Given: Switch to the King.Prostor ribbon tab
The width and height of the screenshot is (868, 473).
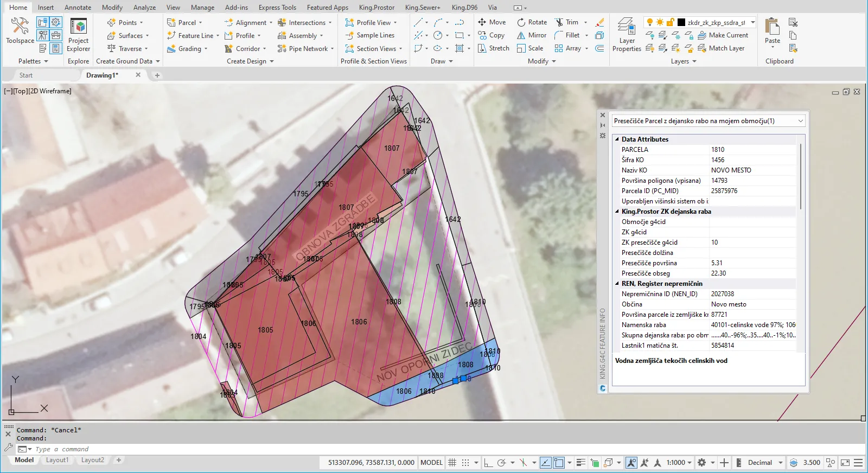Looking at the screenshot, I should 376,8.
